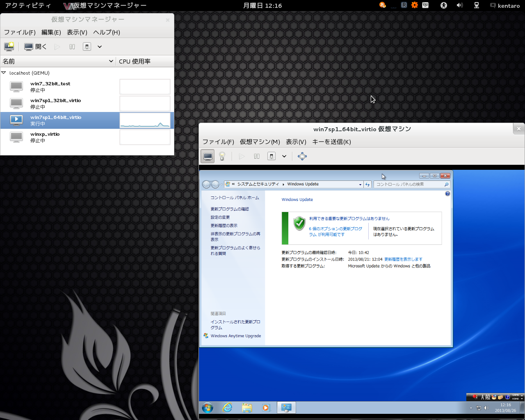525x420 pixels.
Task: Show virtual hardware details (lightbulb icon)
Action: pos(222,156)
